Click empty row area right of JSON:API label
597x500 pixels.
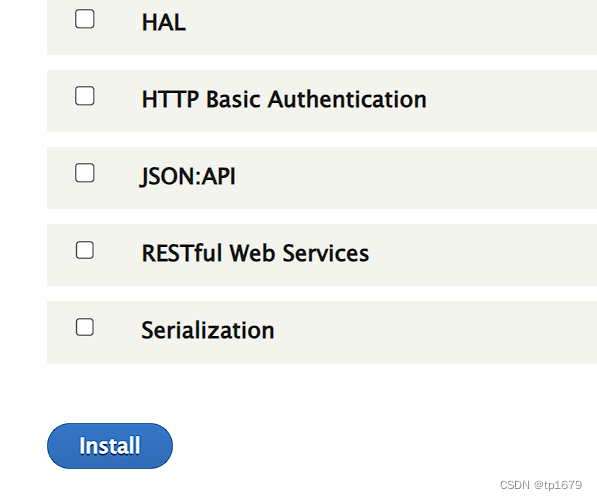(x=417, y=178)
